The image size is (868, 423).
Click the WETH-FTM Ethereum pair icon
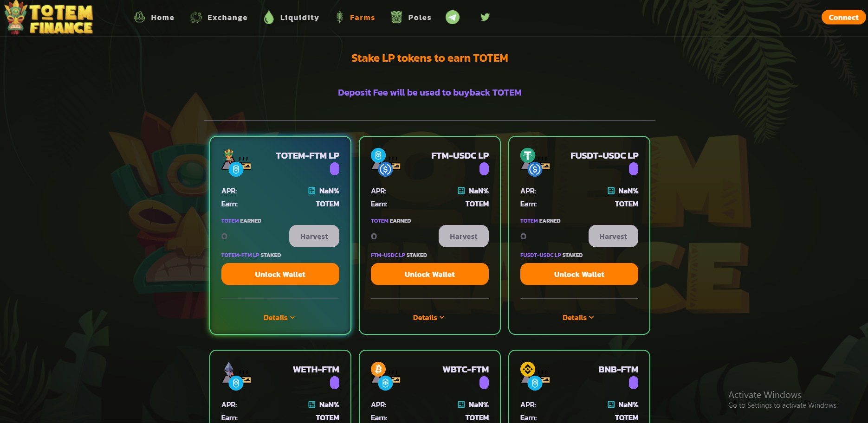pyautogui.click(x=236, y=376)
